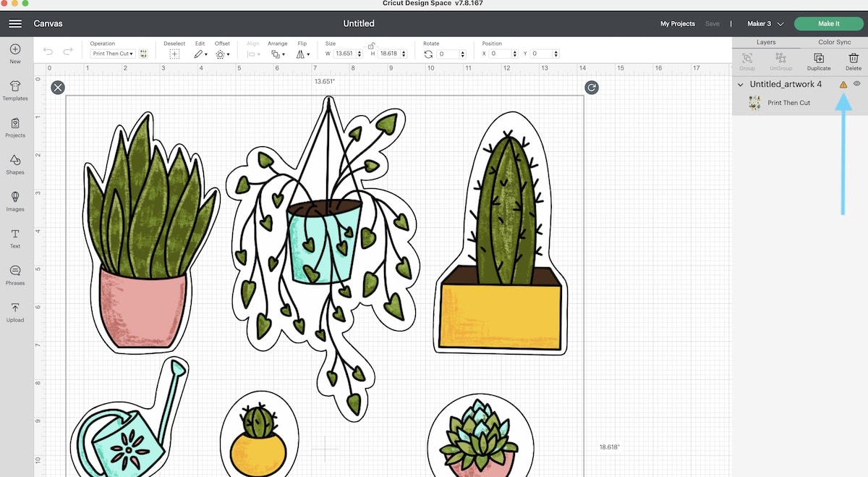The image size is (868, 477).
Task: Click the X handle on the selected artwork
Action: tap(58, 88)
